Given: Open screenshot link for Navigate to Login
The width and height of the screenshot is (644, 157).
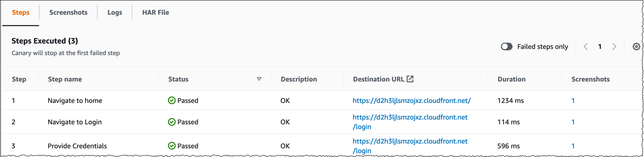Looking at the screenshot, I should click(573, 122).
